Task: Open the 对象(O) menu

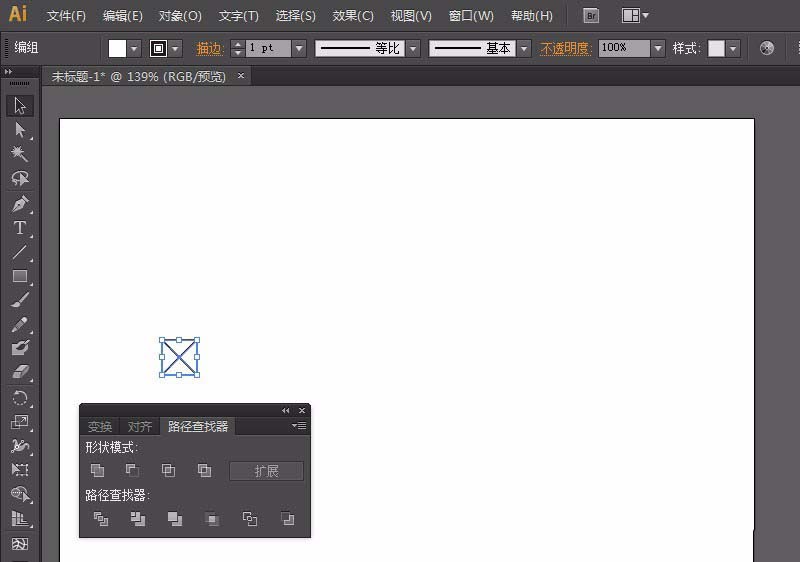Action: tap(180, 16)
